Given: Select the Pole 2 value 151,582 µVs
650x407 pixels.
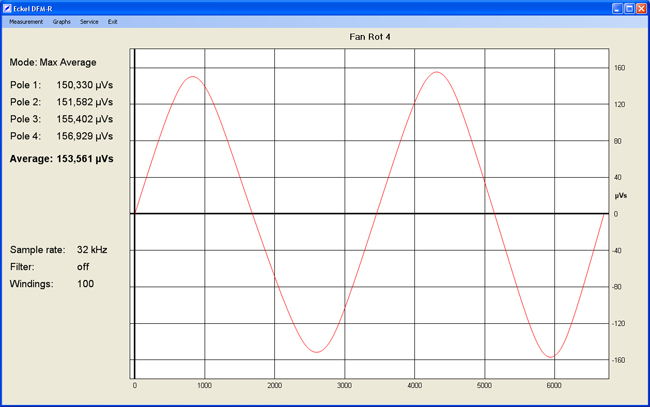Looking at the screenshot, I should point(85,102).
